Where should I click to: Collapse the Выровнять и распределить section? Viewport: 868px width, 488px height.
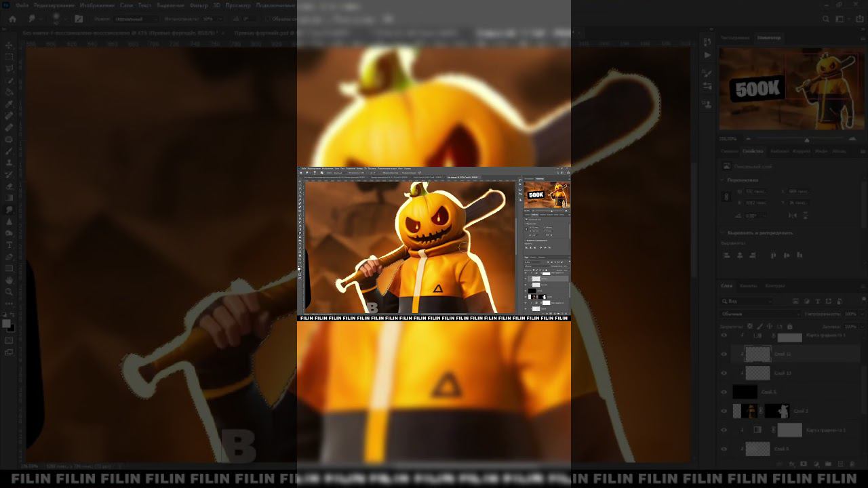[x=723, y=232]
